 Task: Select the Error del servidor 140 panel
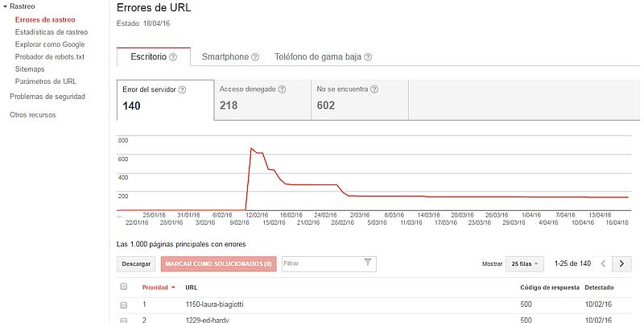[x=166, y=100]
